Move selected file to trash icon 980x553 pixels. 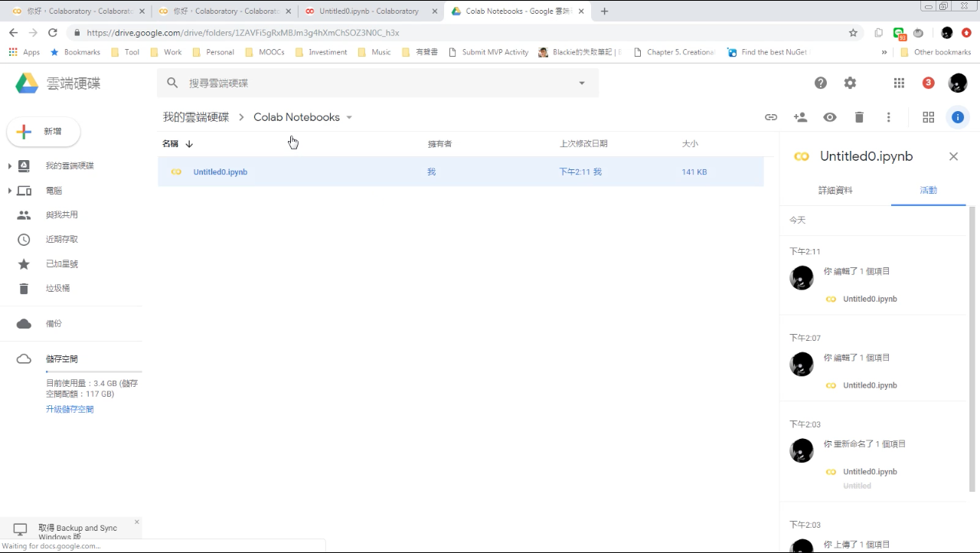pos(859,117)
